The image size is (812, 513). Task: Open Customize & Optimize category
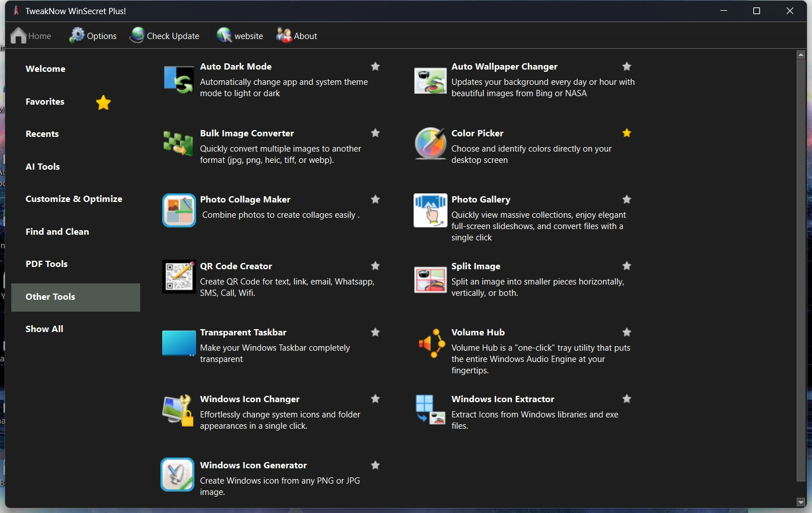[x=74, y=199]
